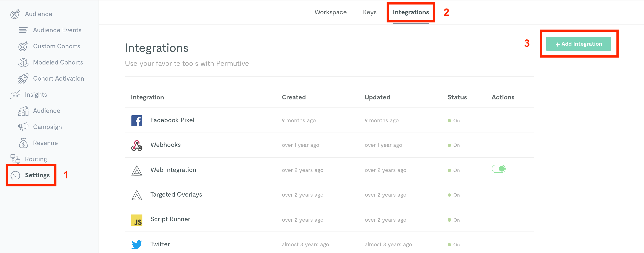Click the Updated column header
The height and width of the screenshot is (253, 644).
click(377, 97)
